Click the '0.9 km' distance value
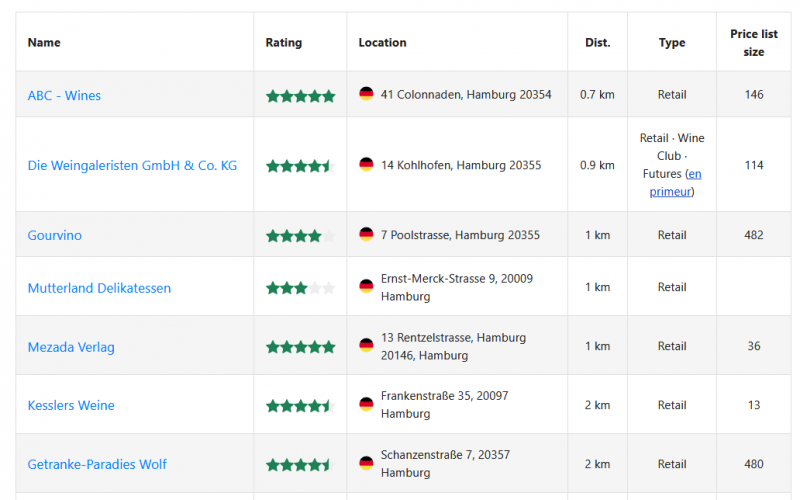The height and width of the screenshot is (500, 800). click(597, 165)
